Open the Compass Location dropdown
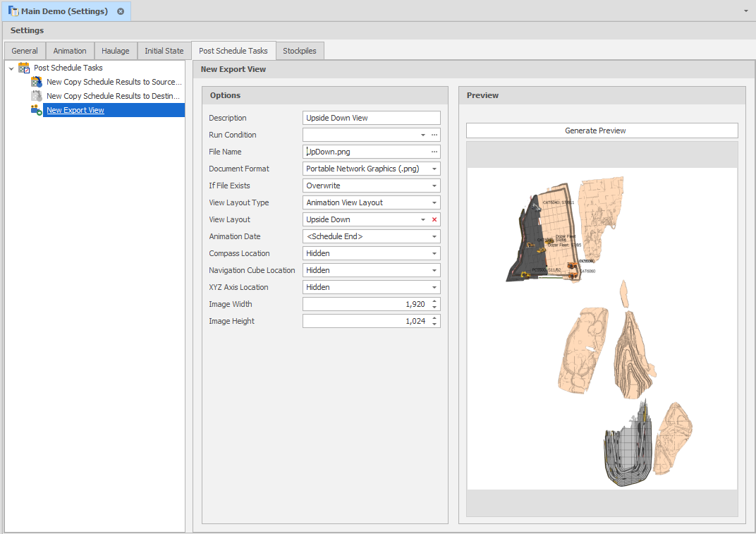The height and width of the screenshot is (534, 756). [434, 253]
